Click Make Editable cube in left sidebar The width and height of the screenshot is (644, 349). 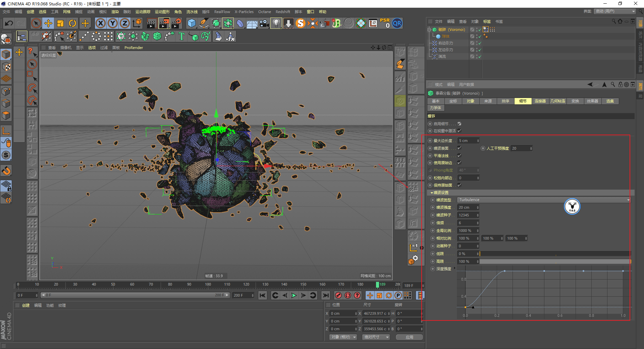pos(6,54)
